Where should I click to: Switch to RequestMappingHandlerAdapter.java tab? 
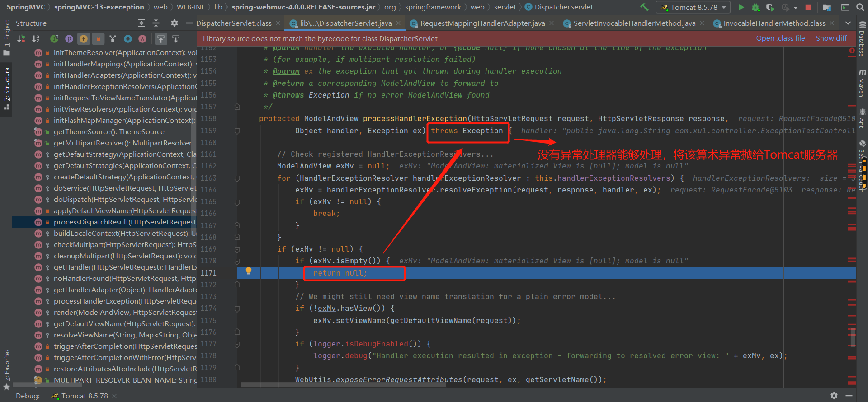tap(482, 23)
